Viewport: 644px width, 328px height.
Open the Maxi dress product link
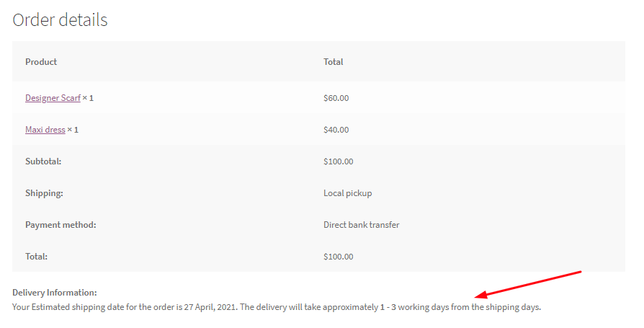click(45, 130)
